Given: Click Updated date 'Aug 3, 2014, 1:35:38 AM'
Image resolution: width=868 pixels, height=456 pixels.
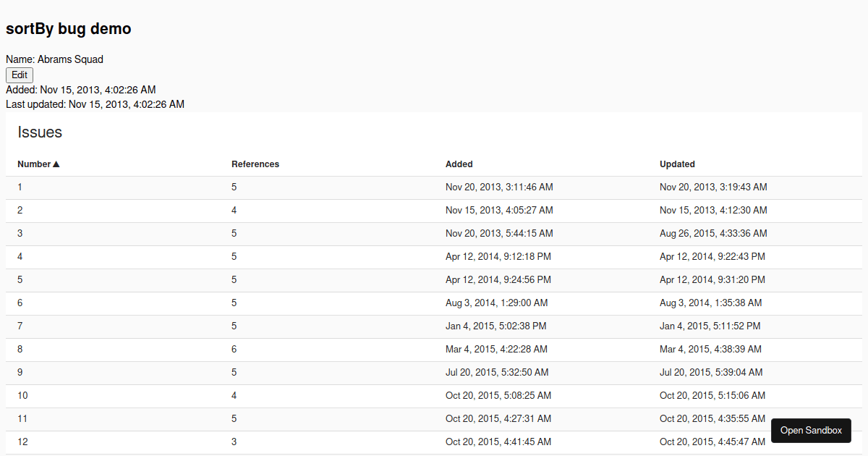Looking at the screenshot, I should click(710, 303).
